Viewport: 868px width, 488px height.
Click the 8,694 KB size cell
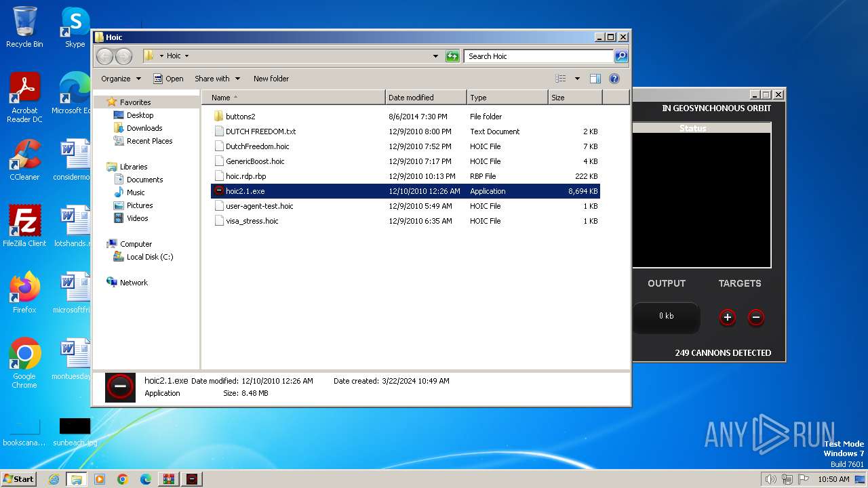pos(583,191)
